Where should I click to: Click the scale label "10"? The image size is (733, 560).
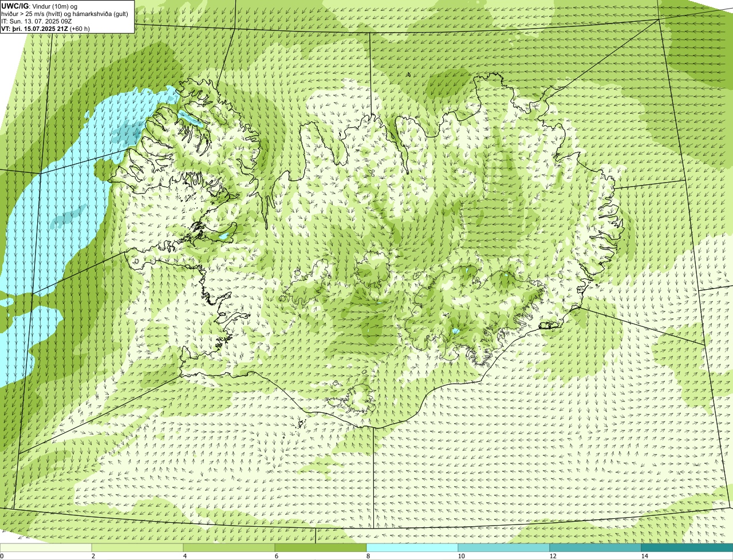tap(460, 556)
